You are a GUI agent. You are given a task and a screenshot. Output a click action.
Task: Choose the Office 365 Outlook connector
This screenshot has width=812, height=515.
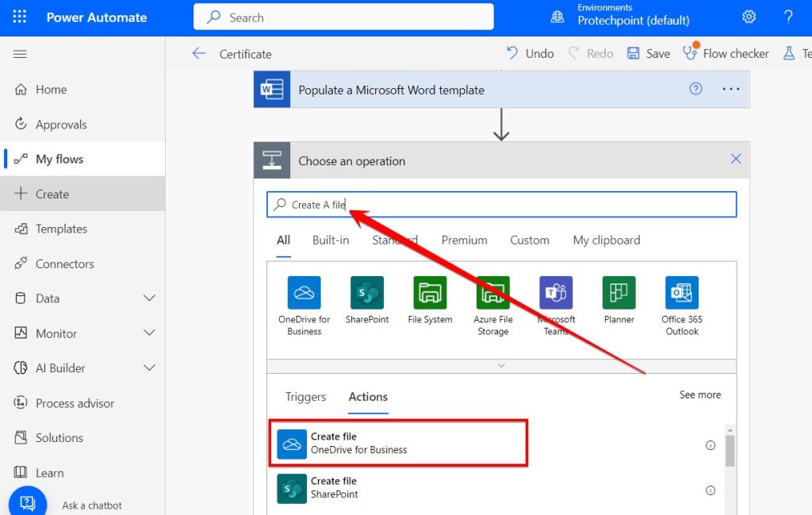tap(681, 306)
